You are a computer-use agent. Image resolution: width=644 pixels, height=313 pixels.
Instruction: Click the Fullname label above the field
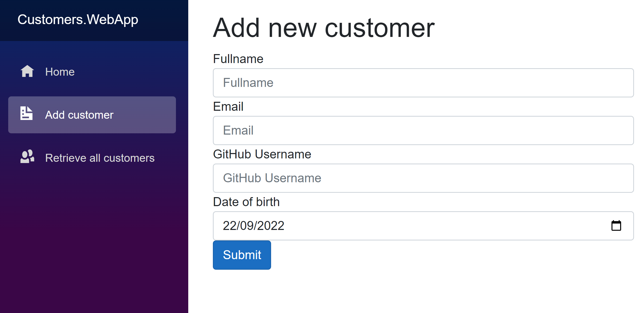click(x=238, y=59)
